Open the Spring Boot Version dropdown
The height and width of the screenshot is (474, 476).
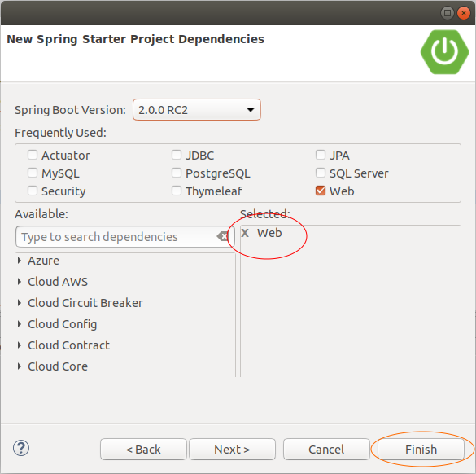coord(197,110)
